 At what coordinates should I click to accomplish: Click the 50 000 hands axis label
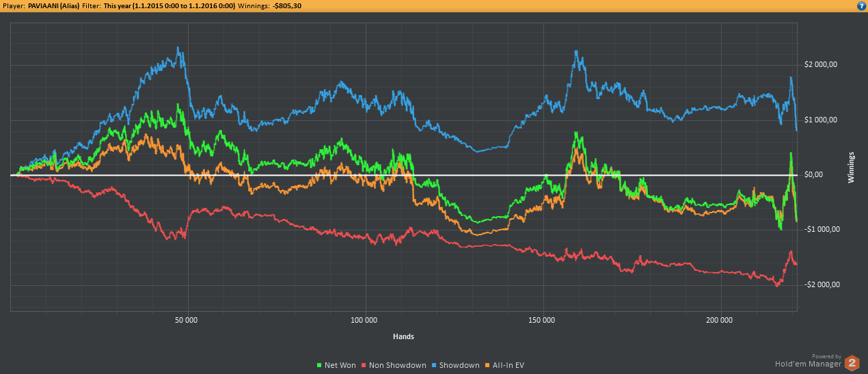coord(187,319)
